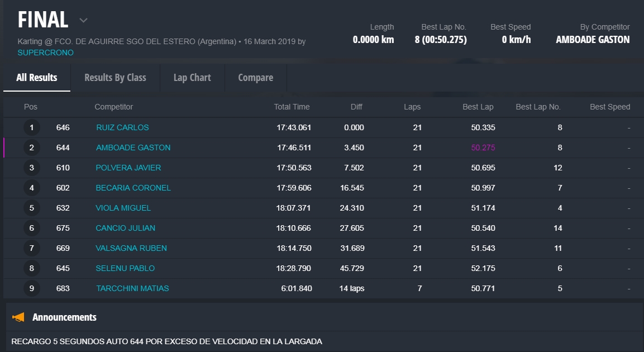Click position 9 circle badge
The image size is (644, 352).
pyautogui.click(x=32, y=288)
